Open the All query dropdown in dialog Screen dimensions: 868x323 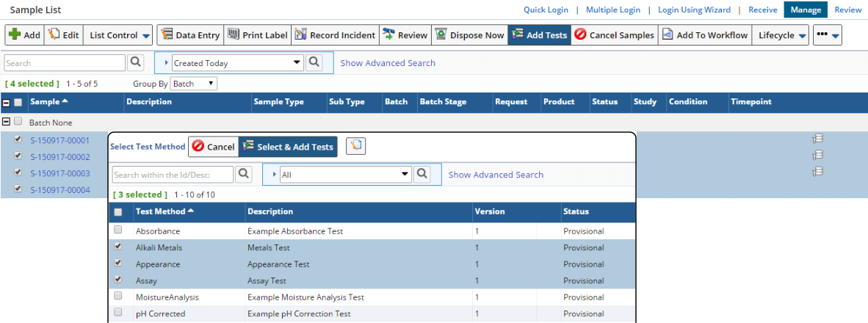coord(346,175)
